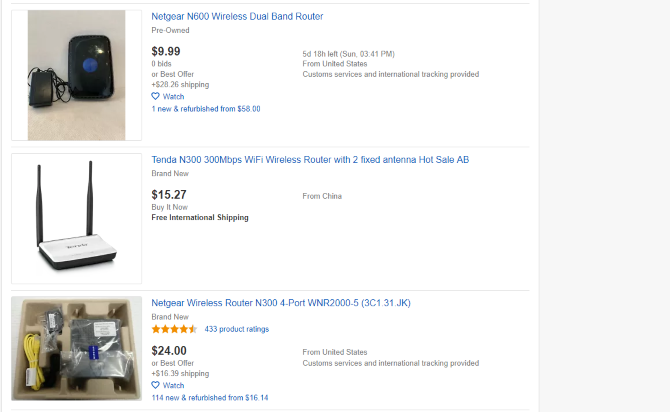Click the Tenda two-antenna router photo
670x412 pixels.
[76, 218]
